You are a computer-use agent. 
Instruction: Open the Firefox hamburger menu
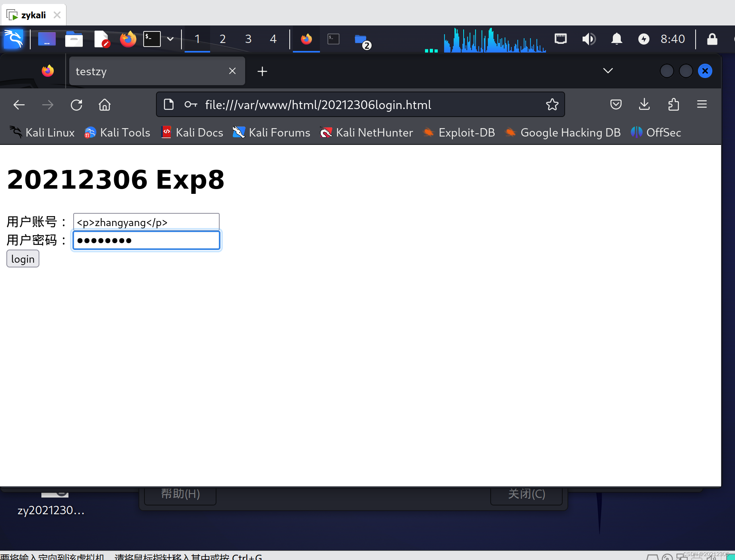click(702, 105)
